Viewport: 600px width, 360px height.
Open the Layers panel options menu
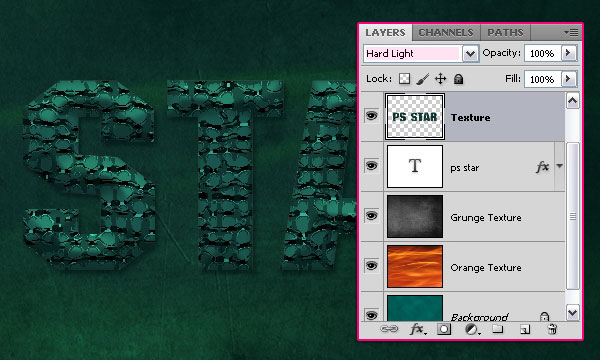tap(571, 33)
